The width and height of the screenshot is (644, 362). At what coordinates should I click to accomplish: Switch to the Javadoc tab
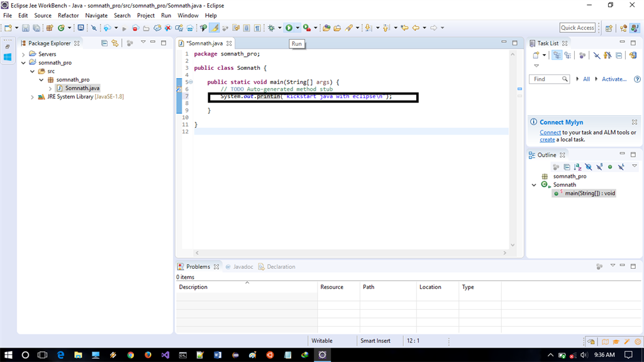[243, 266]
